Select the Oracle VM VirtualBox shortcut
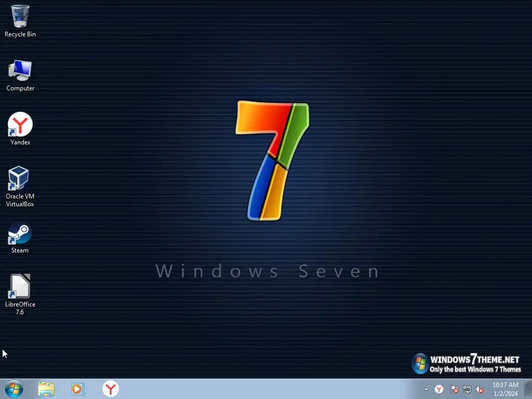 (20, 187)
